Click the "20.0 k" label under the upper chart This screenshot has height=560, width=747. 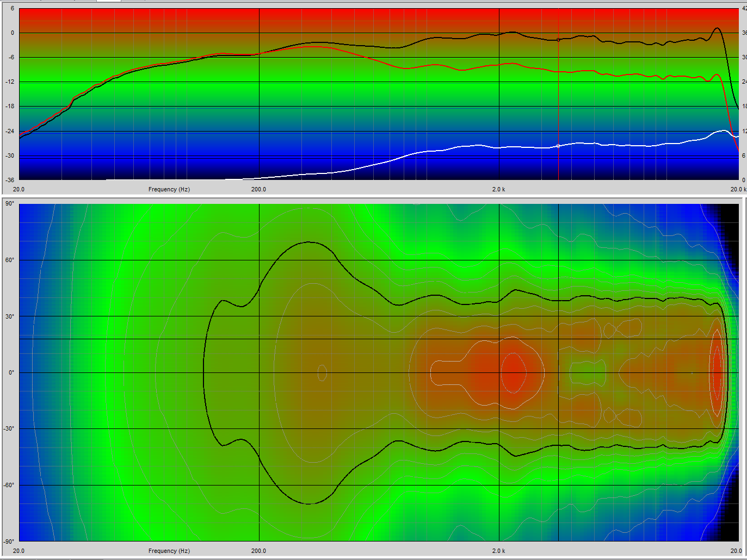point(738,189)
